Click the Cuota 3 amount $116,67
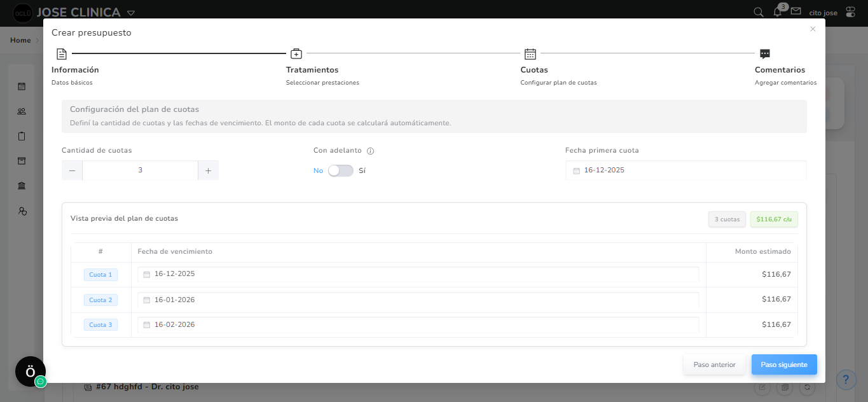The height and width of the screenshot is (402, 868). pos(776,324)
